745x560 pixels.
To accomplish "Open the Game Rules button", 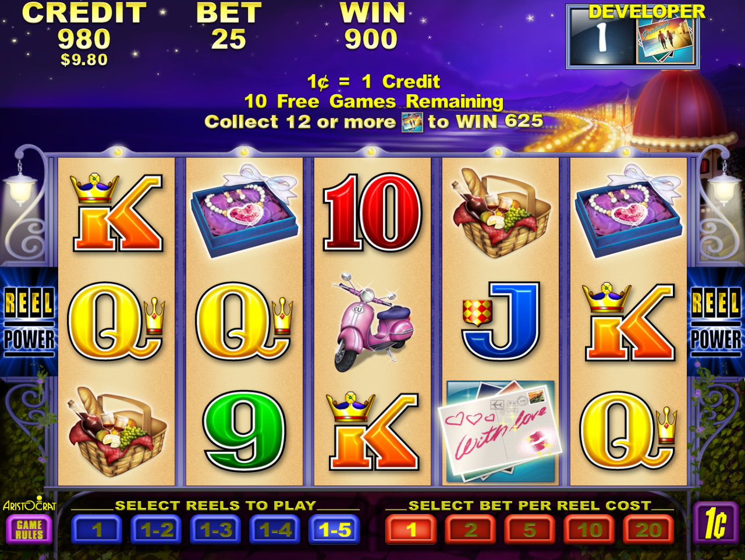I will [29, 530].
